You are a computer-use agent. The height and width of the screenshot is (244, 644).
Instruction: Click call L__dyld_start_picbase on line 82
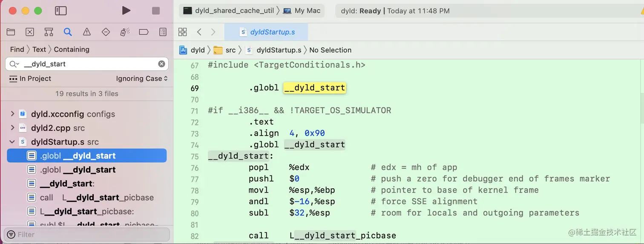322,235
